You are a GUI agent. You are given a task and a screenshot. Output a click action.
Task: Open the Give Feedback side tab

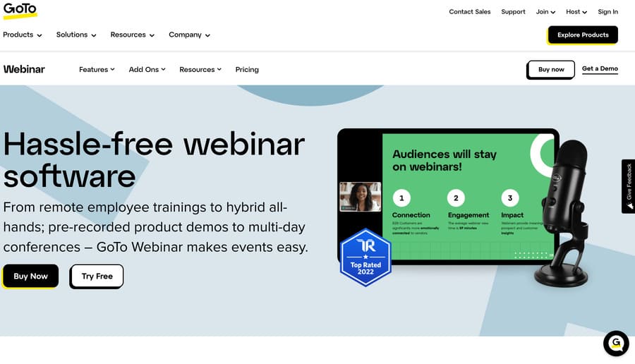coord(629,186)
